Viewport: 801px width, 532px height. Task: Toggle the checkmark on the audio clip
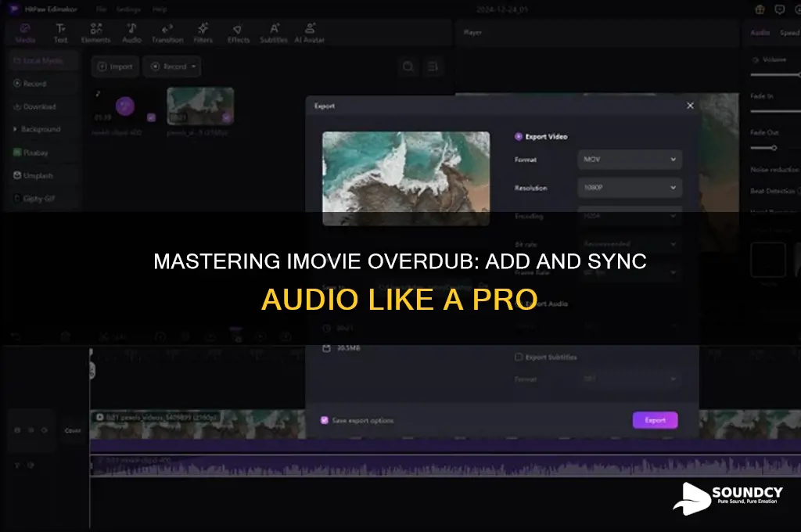(151, 117)
